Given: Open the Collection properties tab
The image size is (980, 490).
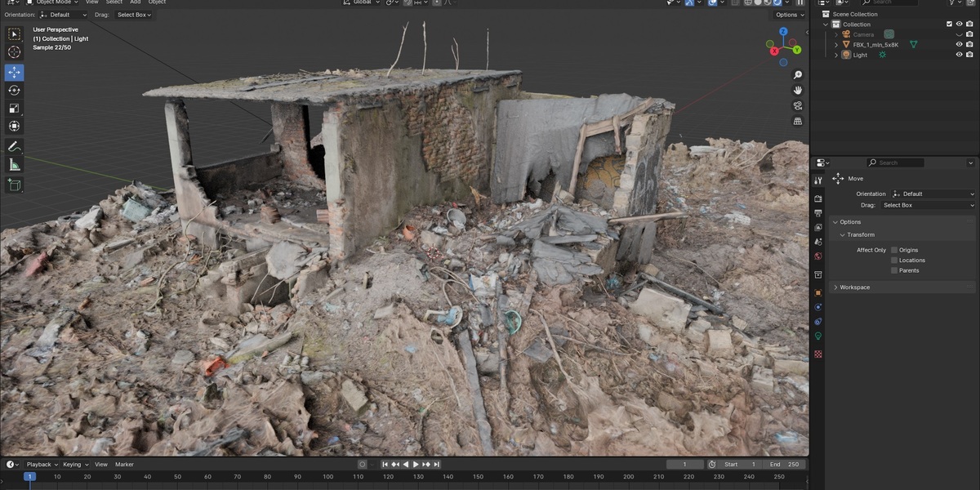Looking at the screenshot, I should click(x=818, y=274).
